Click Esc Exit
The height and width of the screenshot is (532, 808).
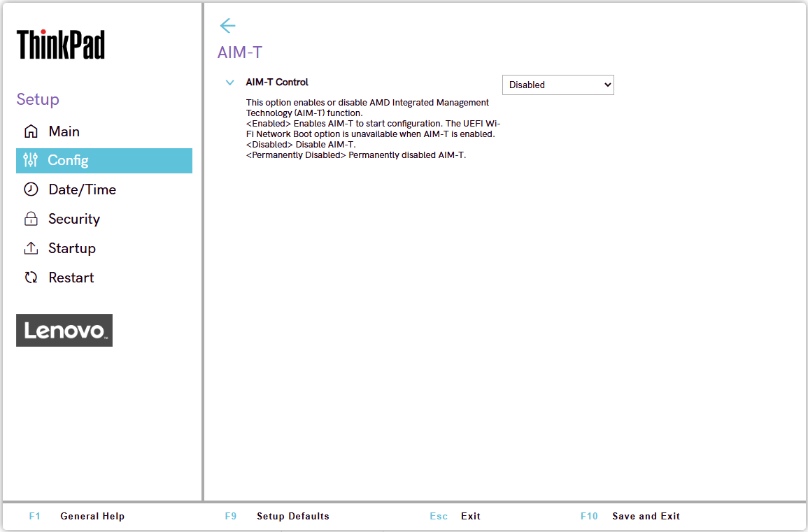(x=455, y=516)
